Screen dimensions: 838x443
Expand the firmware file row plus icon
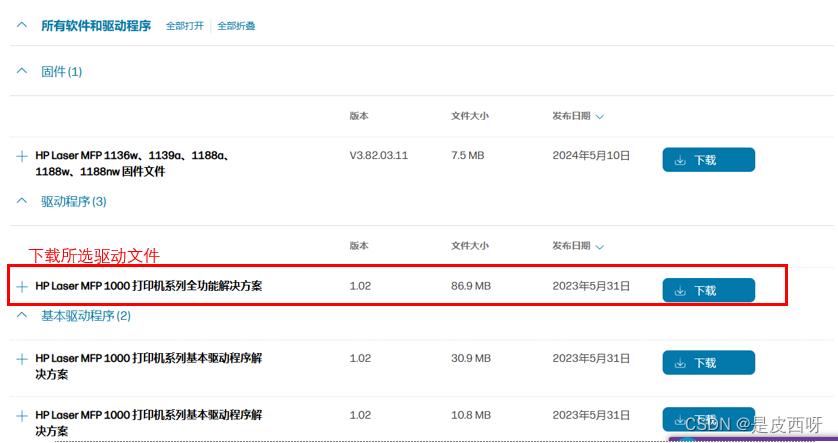click(22, 156)
